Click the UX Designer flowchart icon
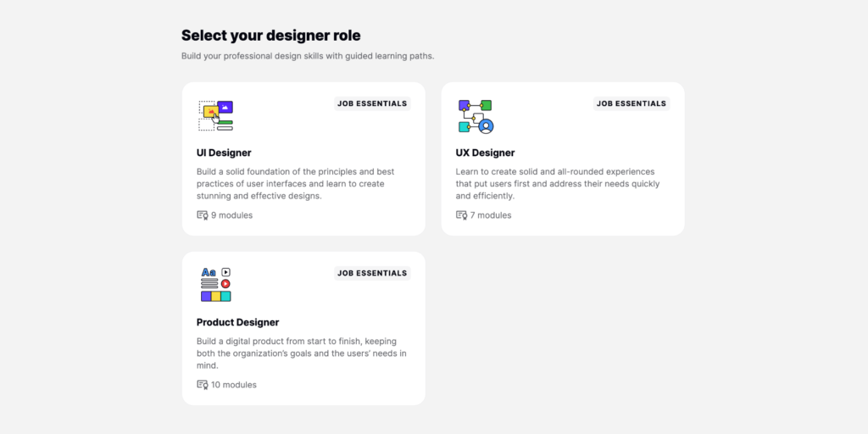The width and height of the screenshot is (868, 434). [x=476, y=116]
